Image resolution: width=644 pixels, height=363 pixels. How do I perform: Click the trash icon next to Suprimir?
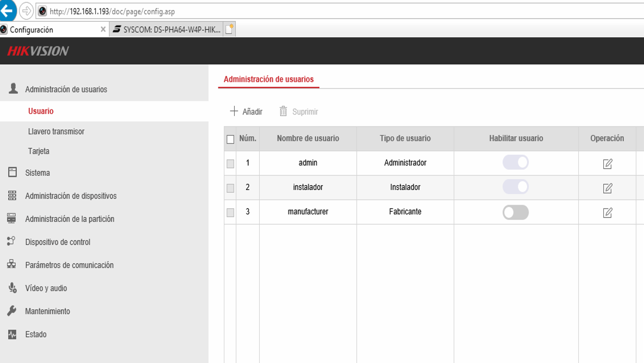(283, 111)
